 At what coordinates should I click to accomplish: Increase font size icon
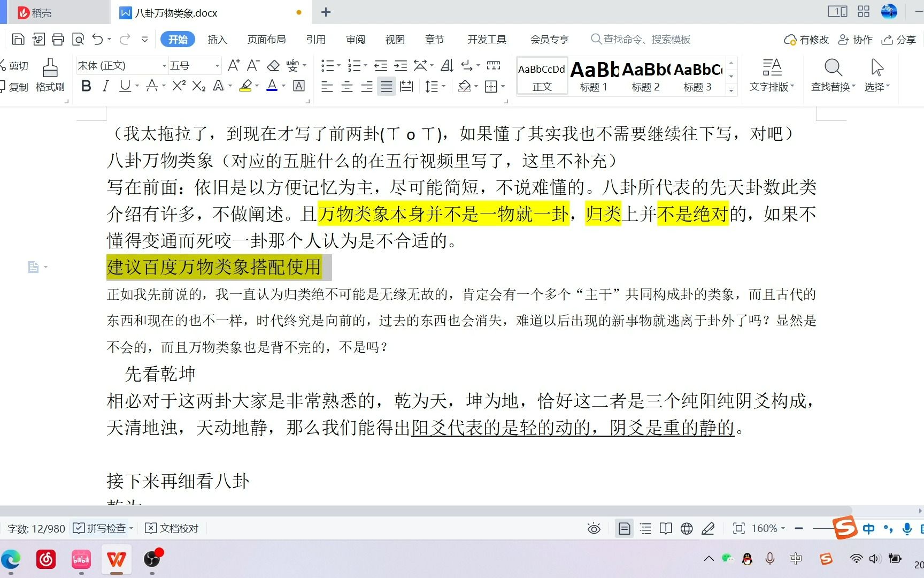[x=234, y=65]
